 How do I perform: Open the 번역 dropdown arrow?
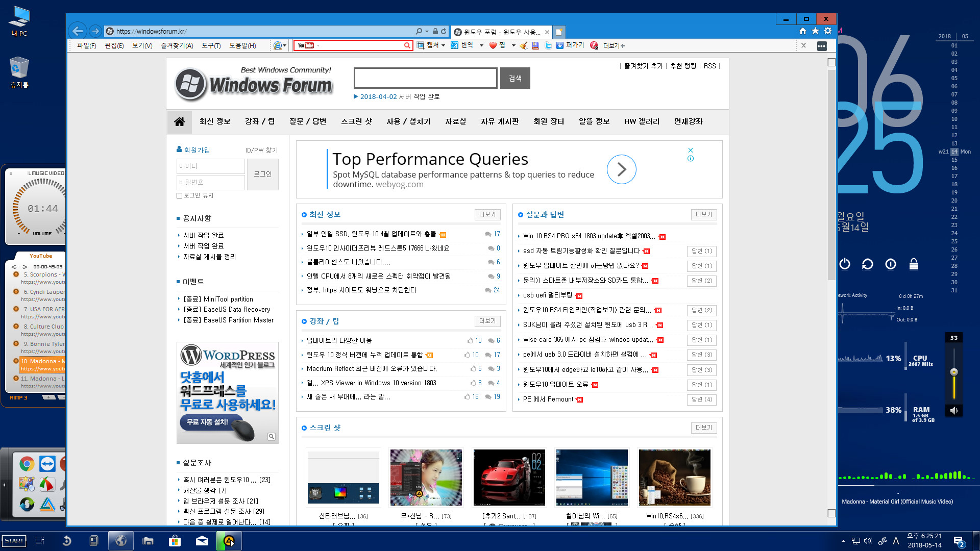[481, 45]
